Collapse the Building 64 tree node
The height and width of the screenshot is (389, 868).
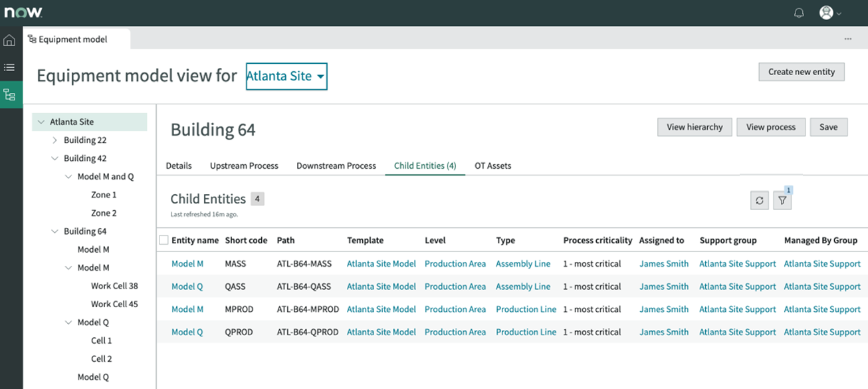point(55,231)
